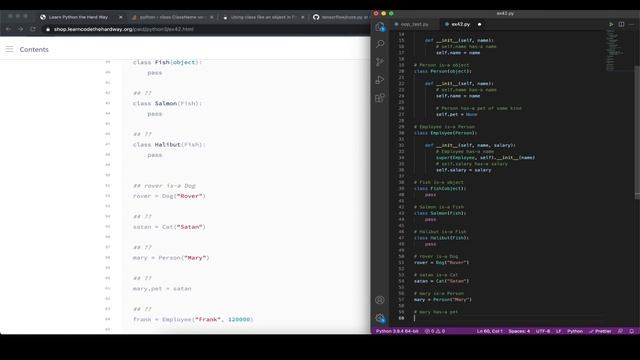This screenshot has width=640, height=360.
Task: Switch to Learn Python the Hard Way tab
Action: [78, 17]
